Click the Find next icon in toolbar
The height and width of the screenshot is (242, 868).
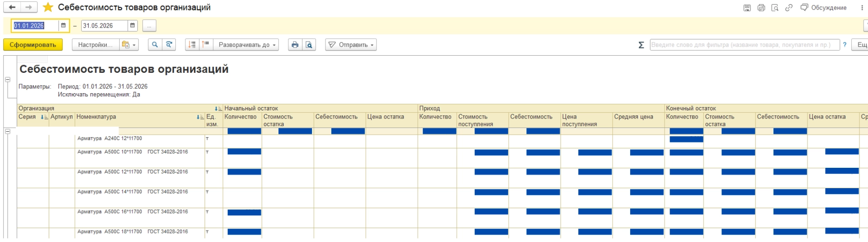pyautogui.click(x=169, y=45)
